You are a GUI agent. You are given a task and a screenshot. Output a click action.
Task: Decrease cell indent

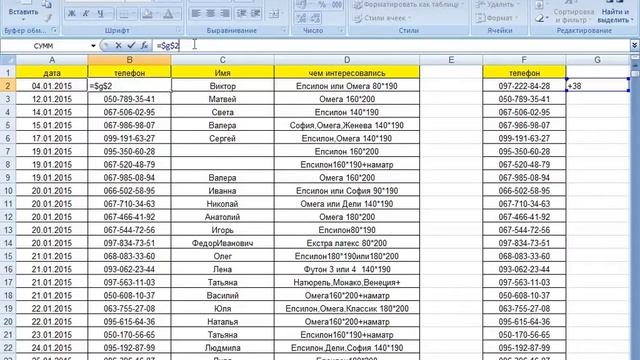242,13
